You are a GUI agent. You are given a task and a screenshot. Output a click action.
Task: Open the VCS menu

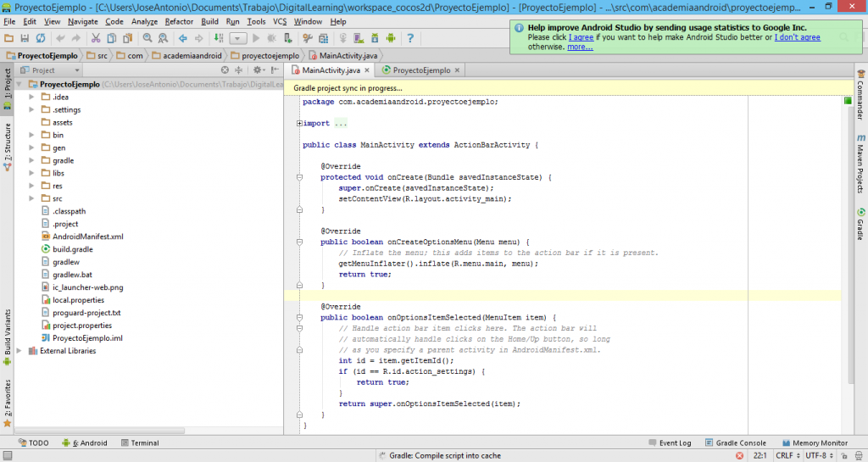[280, 21]
